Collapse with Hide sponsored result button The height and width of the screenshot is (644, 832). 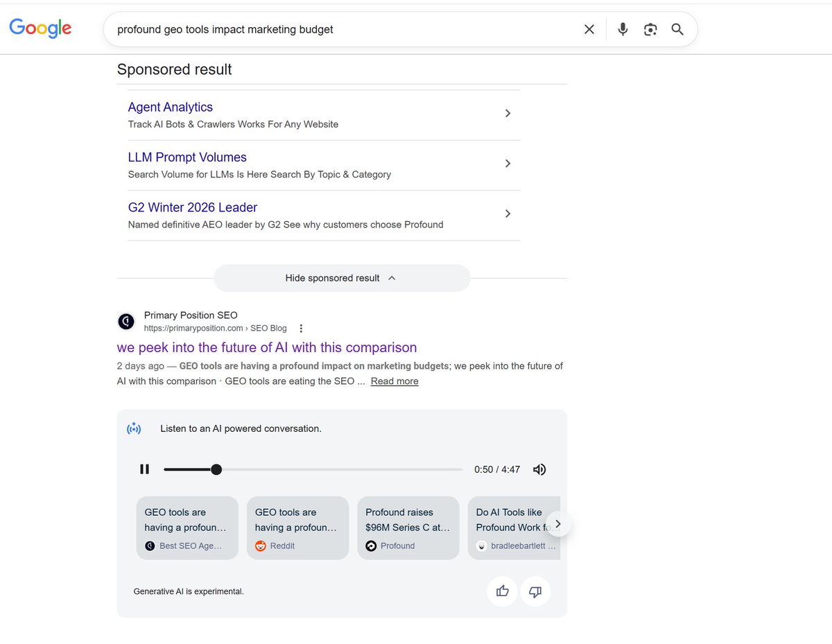(x=342, y=278)
